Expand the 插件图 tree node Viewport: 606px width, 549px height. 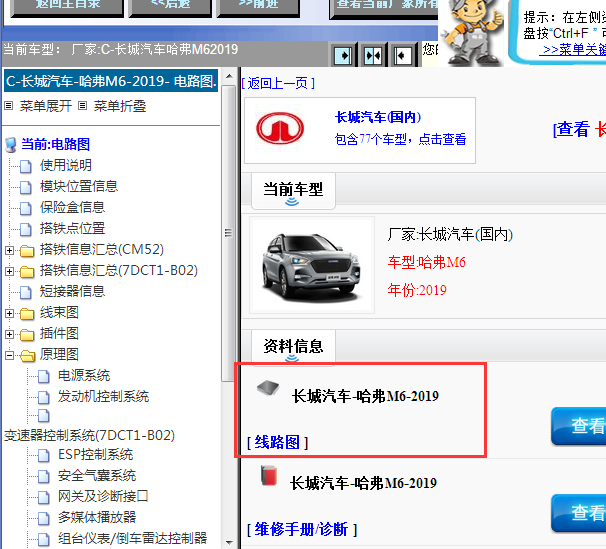(10, 334)
